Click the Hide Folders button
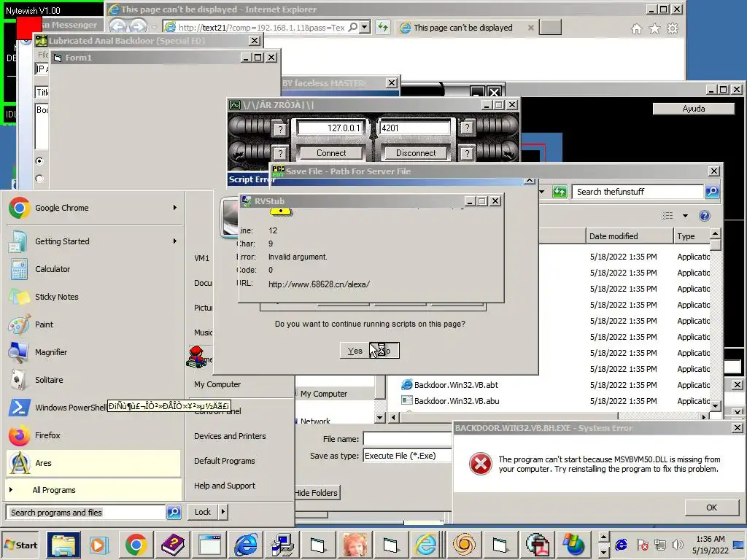747x560 pixels. 317,493
